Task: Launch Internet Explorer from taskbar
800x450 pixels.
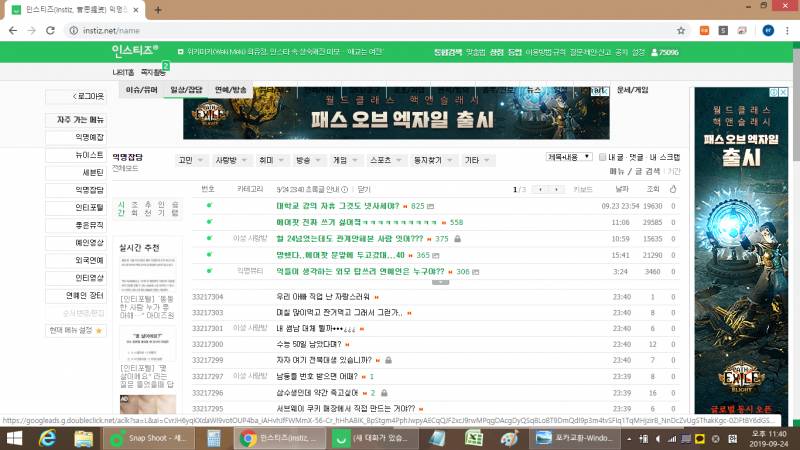Action: pos(47,439)
